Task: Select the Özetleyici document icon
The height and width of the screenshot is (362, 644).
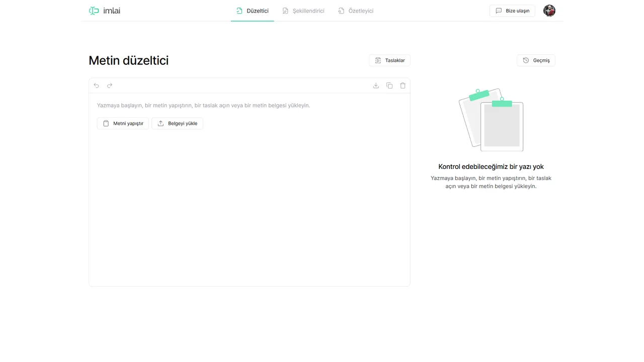Action: click(340, 10)
